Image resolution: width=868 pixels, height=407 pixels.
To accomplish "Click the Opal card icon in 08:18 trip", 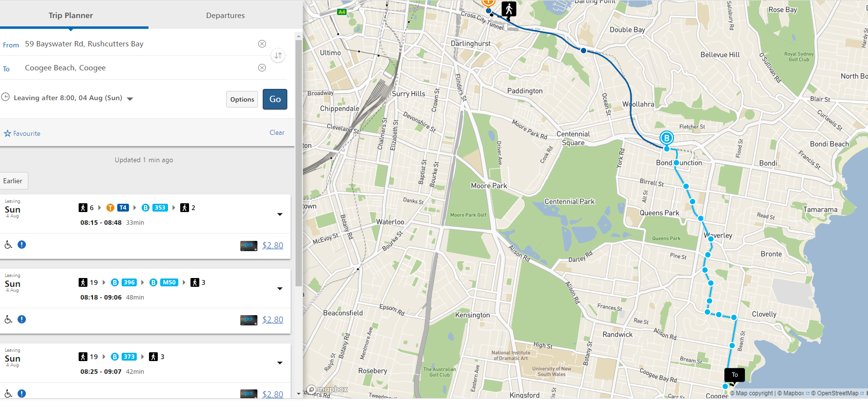I will (249, 320).
